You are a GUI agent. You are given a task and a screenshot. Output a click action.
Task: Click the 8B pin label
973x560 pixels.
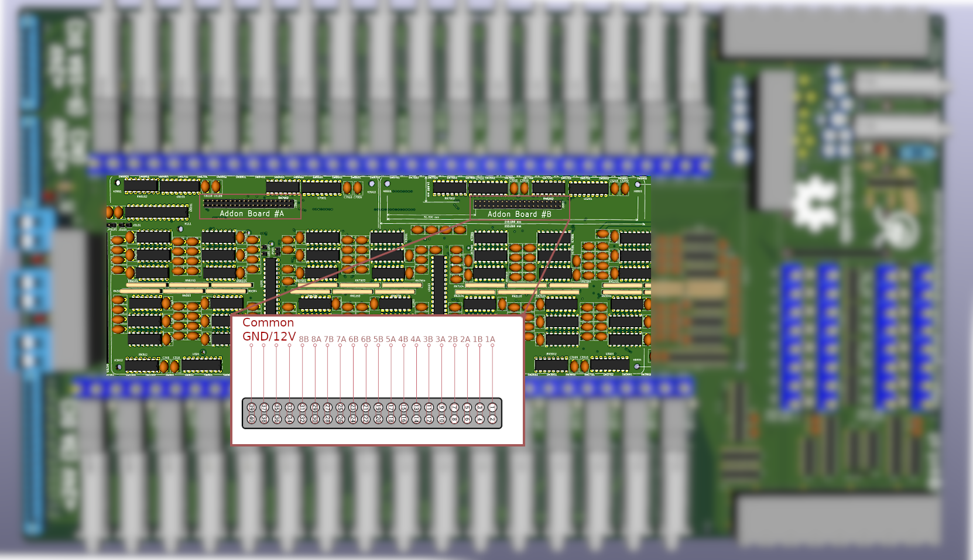tap(304, 339)
